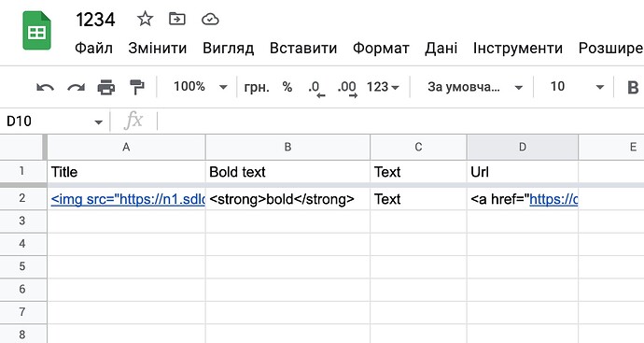Screen dimensions: 644x343
Task: Open the font size 10 dropdown
Action: (x=577, y=87)
